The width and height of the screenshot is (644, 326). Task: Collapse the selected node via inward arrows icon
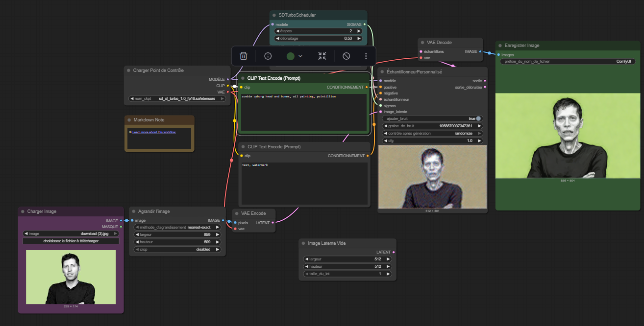click(322, 56)
